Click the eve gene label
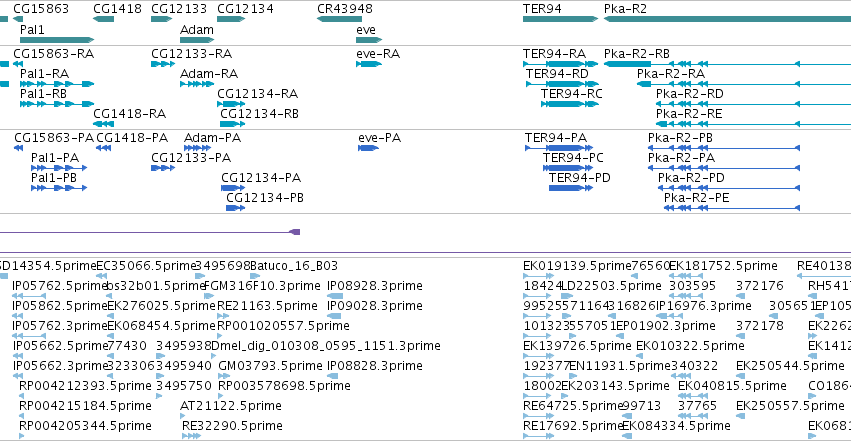This screenshot has height=441, width=851. pyautogui.click(x=366, y=30)
